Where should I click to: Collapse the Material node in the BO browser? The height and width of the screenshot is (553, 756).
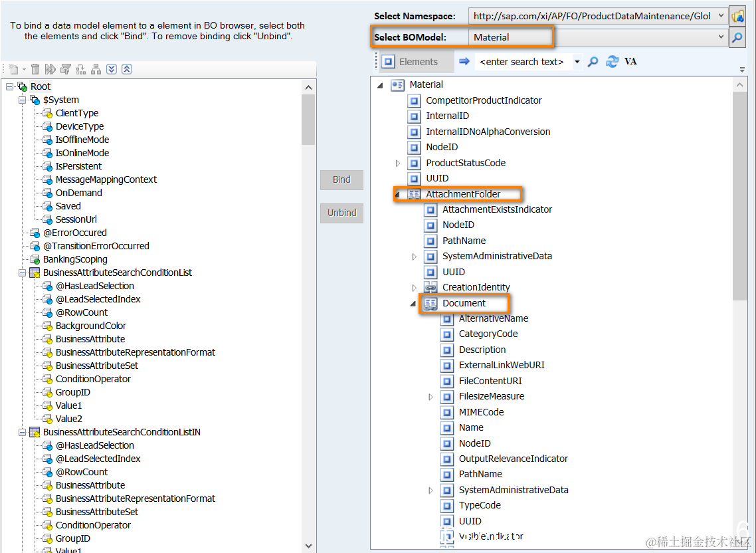pyautogui.click(x=381, y=86)
